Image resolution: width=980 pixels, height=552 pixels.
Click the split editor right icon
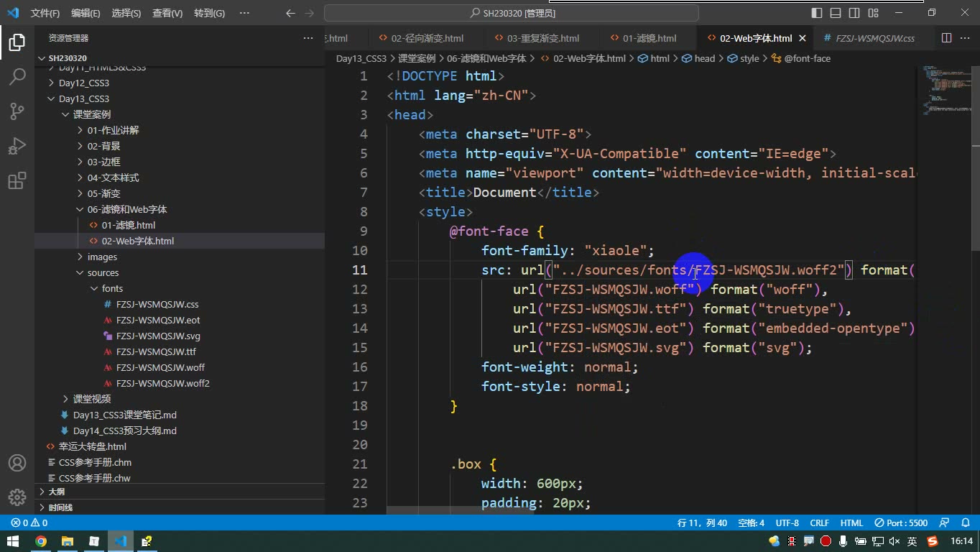pos(947,38)
